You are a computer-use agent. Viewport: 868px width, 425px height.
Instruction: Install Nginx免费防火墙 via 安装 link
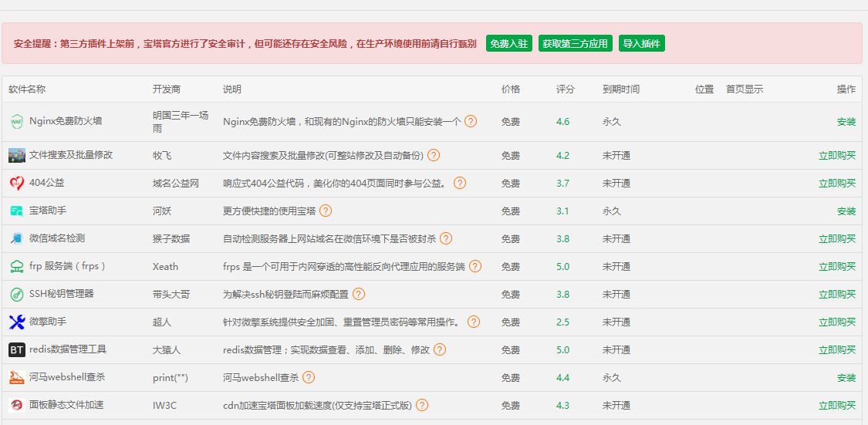846,122
